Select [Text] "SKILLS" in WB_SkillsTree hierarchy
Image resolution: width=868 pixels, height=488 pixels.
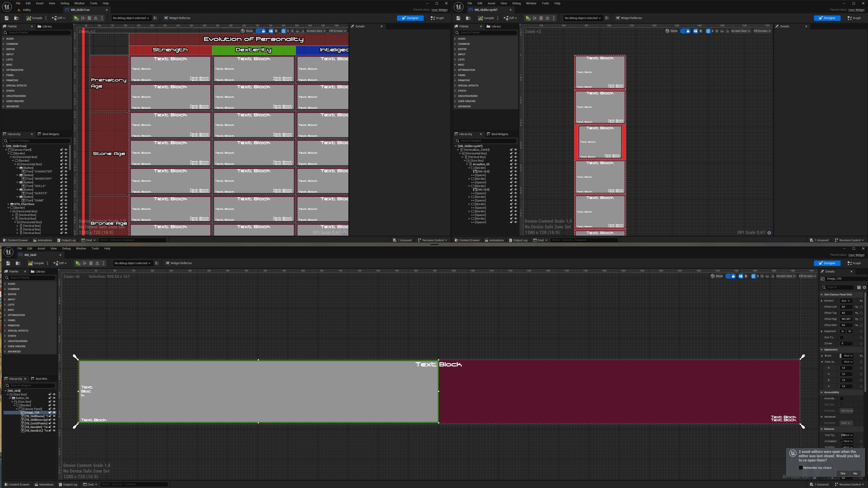point(36,186)
